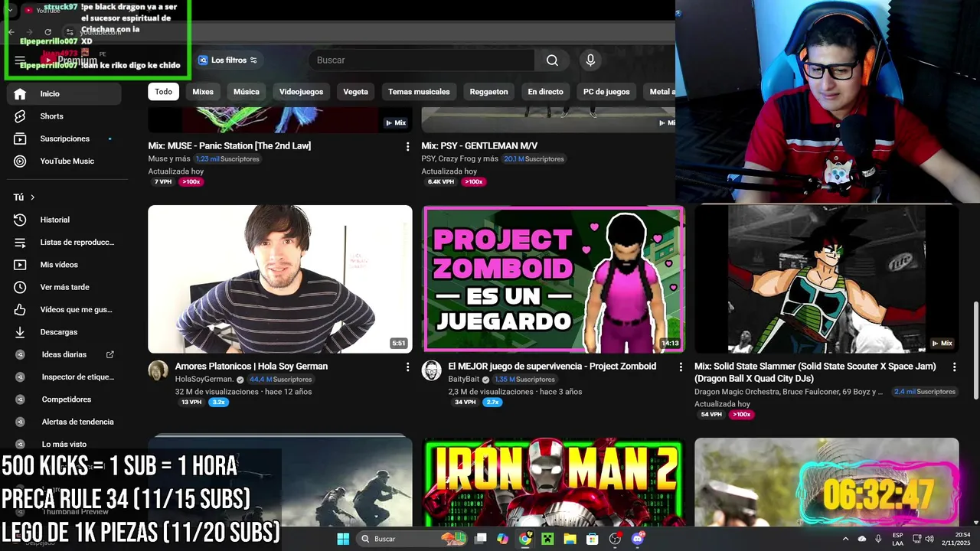980x551 pixels.
Task: Click 3.2x badge under Amores Platonicos
Action: pos(218,403)
